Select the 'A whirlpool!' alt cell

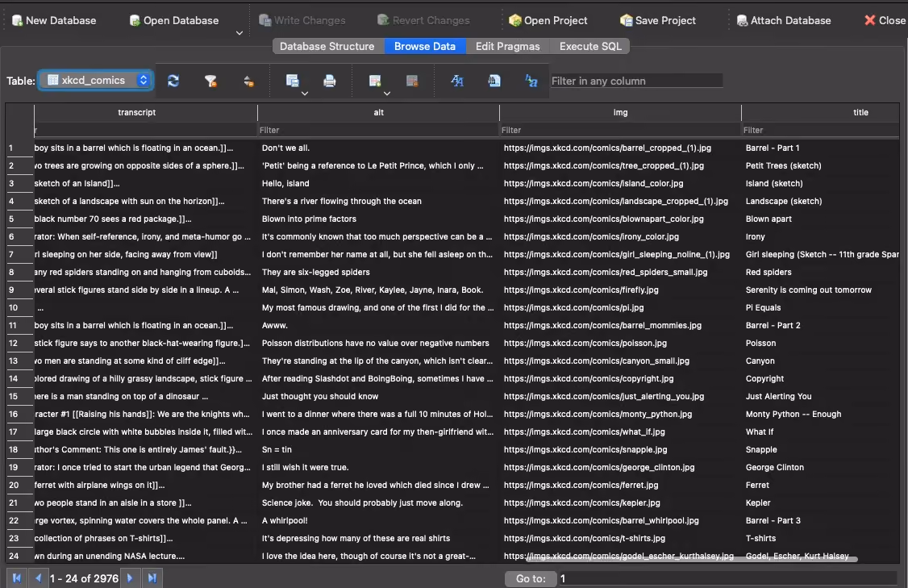pos(379,521)
